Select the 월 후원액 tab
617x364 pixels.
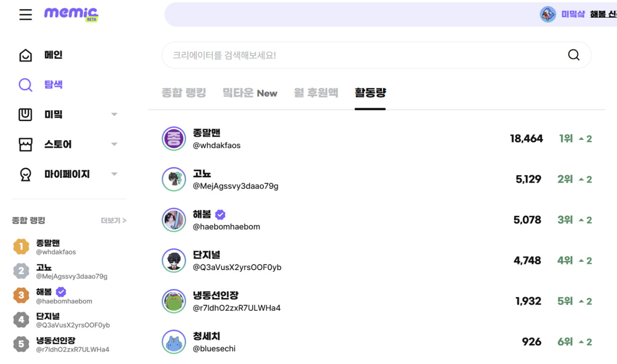click(x=316, y=93)
